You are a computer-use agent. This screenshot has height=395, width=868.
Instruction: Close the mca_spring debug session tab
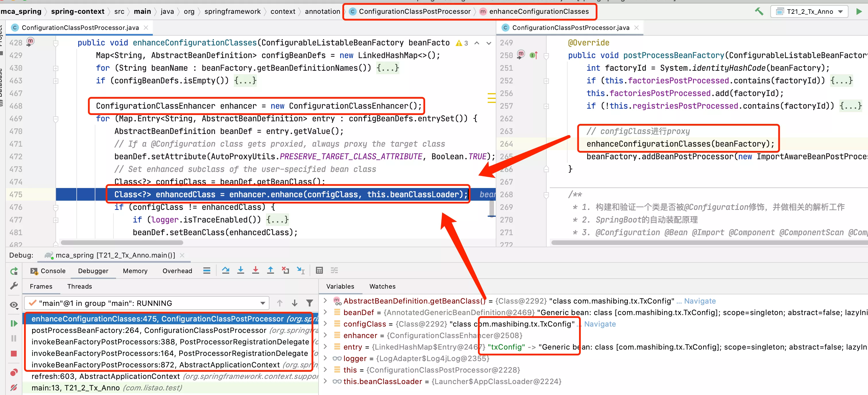pyautogui.click(x=182, y=255)
